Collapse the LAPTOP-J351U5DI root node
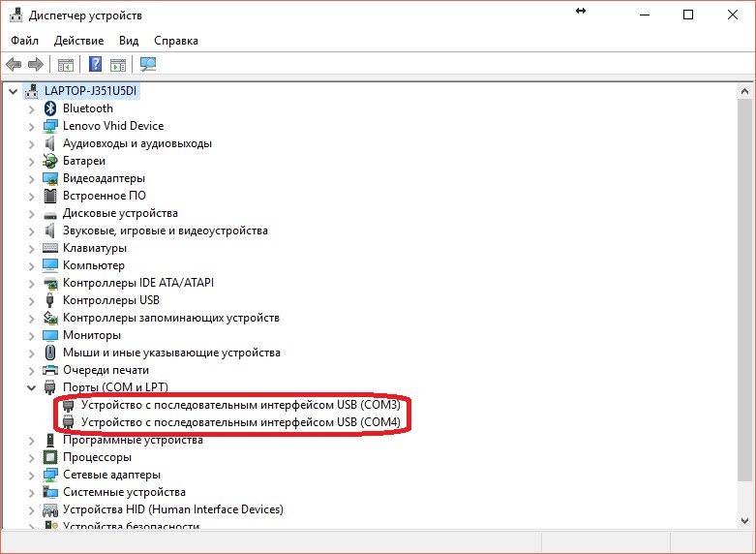756x554 pixels. [x=13, y=91]
